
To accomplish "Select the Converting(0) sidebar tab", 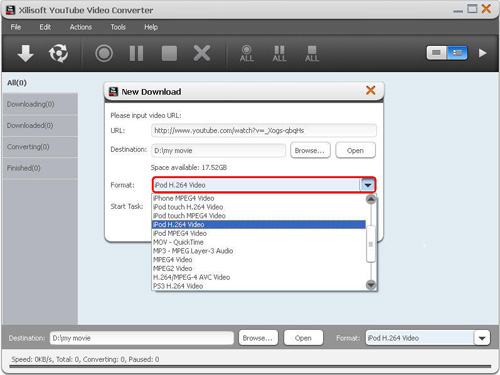I will tap(40, 147).
